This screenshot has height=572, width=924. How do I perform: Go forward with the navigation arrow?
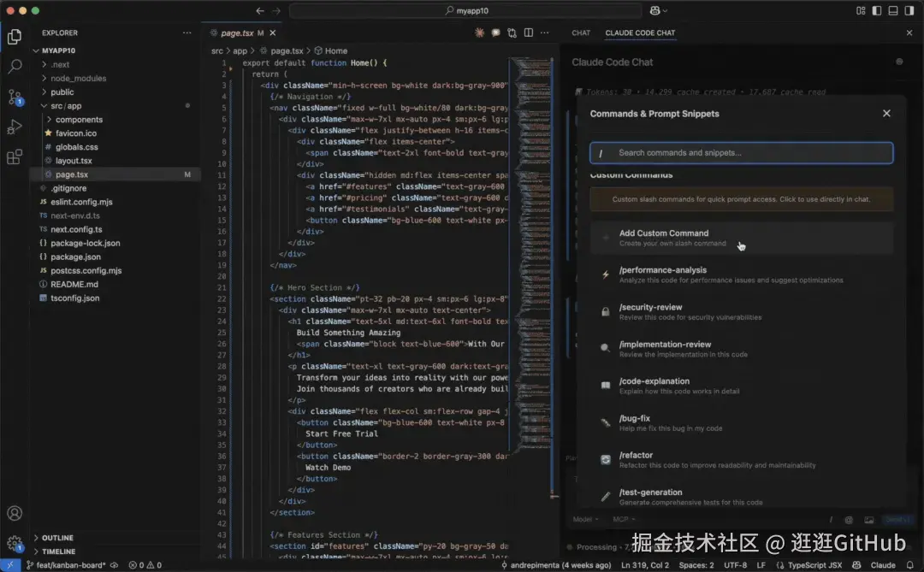(276, 10)
